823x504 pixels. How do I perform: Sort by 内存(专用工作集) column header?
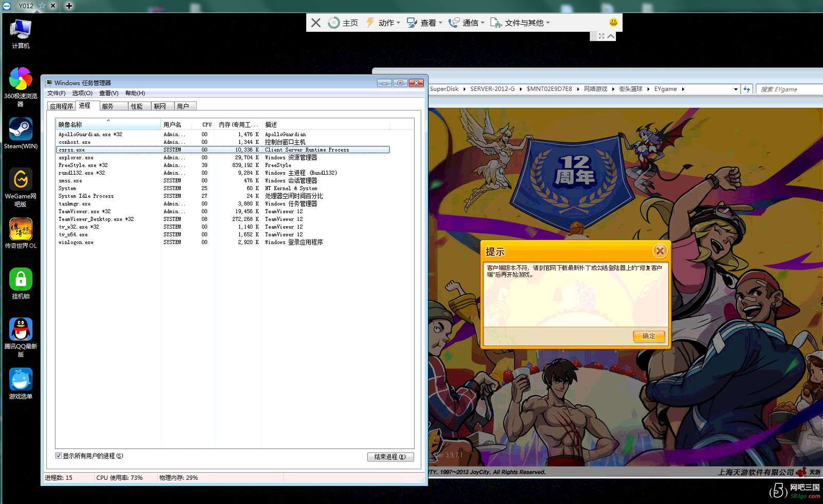[x=239, y=124]
